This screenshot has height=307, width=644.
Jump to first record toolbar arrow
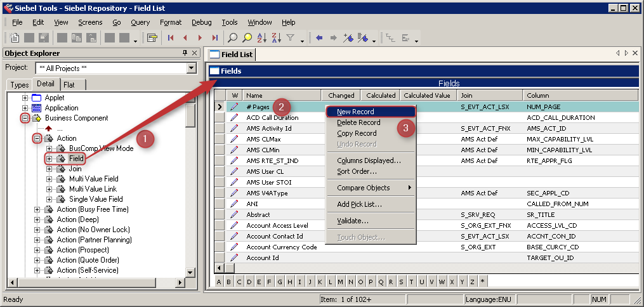171,38
